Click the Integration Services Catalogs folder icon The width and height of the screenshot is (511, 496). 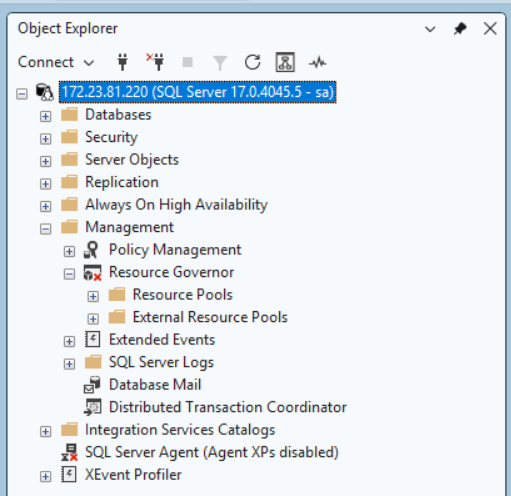pyautogui.click(x=69, y=430)
